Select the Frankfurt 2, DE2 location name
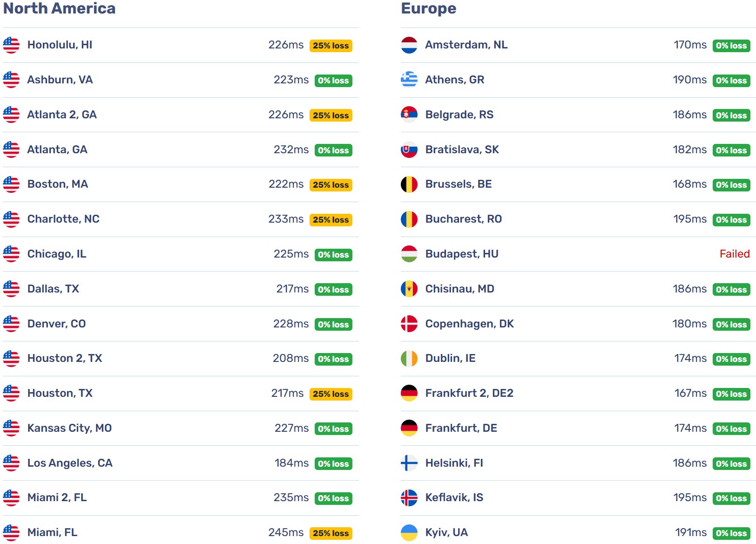The height and width of the screenshot is (544, 756). (469, 393)
